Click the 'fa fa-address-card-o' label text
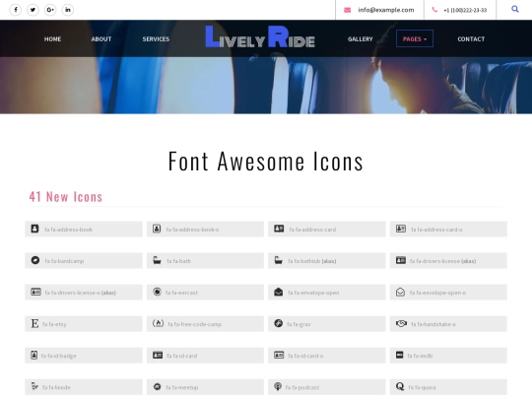This screenshot has width=532, height=399. tap(436, 230)
